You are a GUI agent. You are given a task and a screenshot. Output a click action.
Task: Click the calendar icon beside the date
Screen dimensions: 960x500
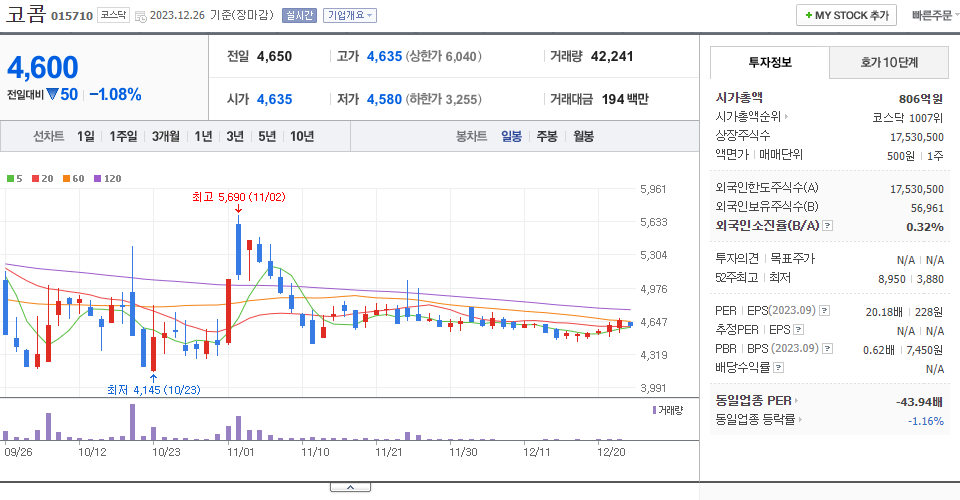click(140, 17)
